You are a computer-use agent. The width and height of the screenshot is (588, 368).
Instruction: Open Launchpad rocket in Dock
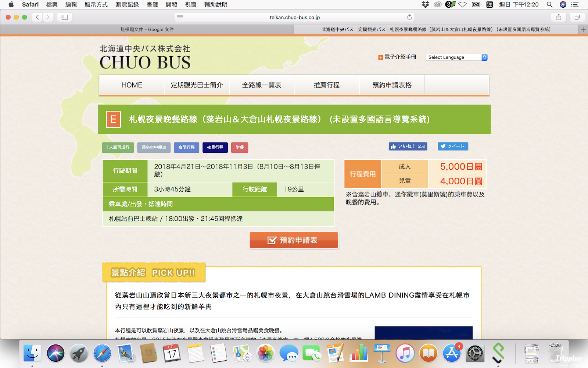pyautogui.click(x=79, y=353)
